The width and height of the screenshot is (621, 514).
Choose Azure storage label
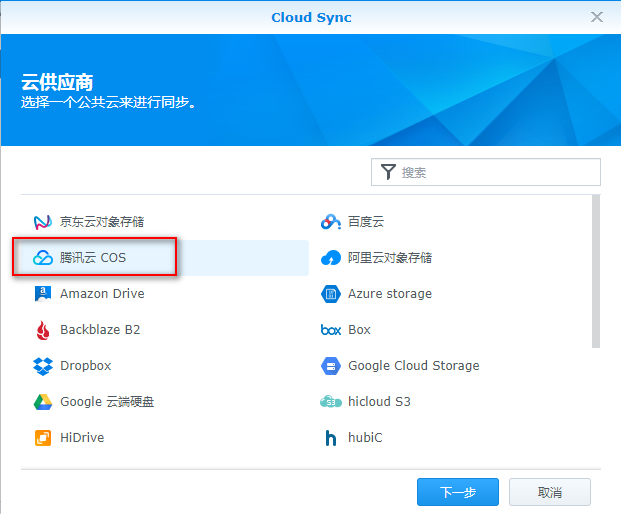390,294
